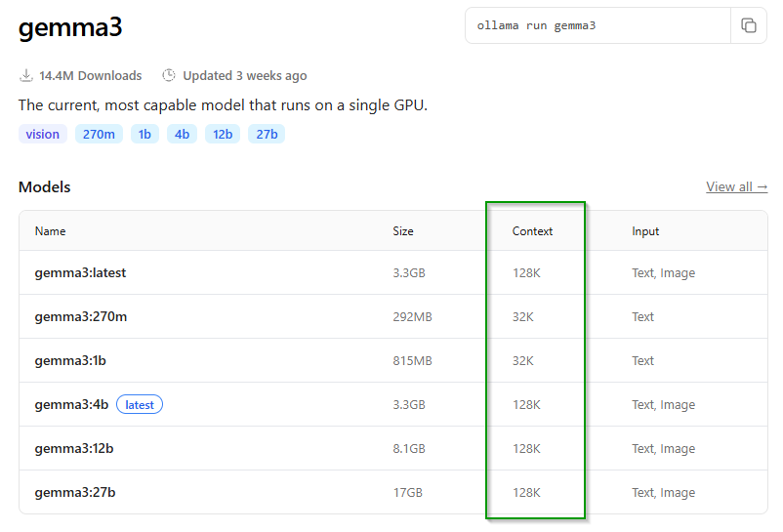Open the gemma3:1b model
Screen dimensions: 783x532
pyautogui.click(x=70, y=361)
